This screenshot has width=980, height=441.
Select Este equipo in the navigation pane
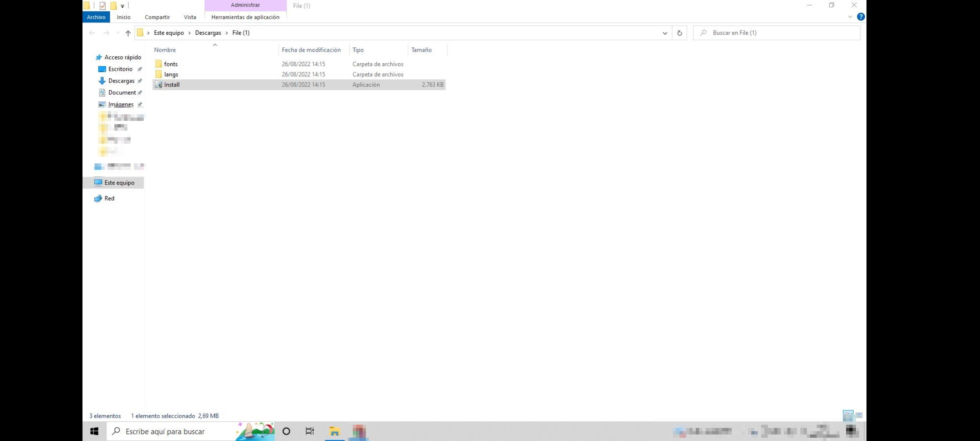tap(119, 183)
